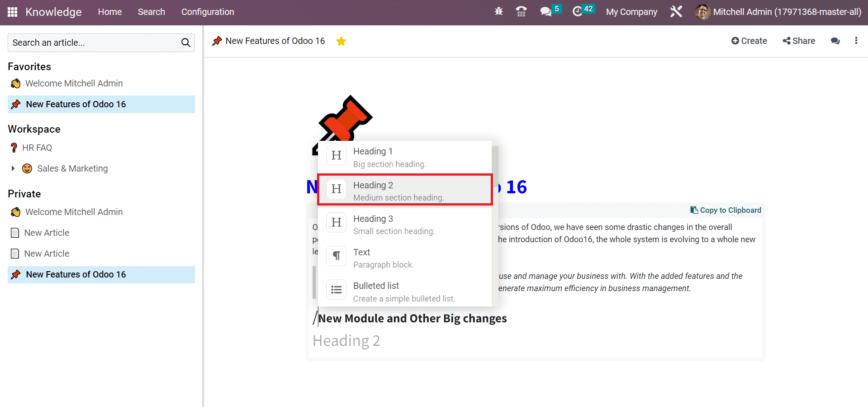Click the Create button
This screenshot has width=868, height=407.
coord(749,41)
